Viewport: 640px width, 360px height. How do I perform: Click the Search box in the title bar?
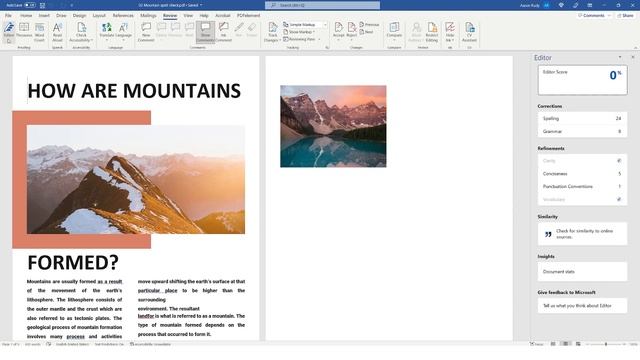(x=322, y=5)
